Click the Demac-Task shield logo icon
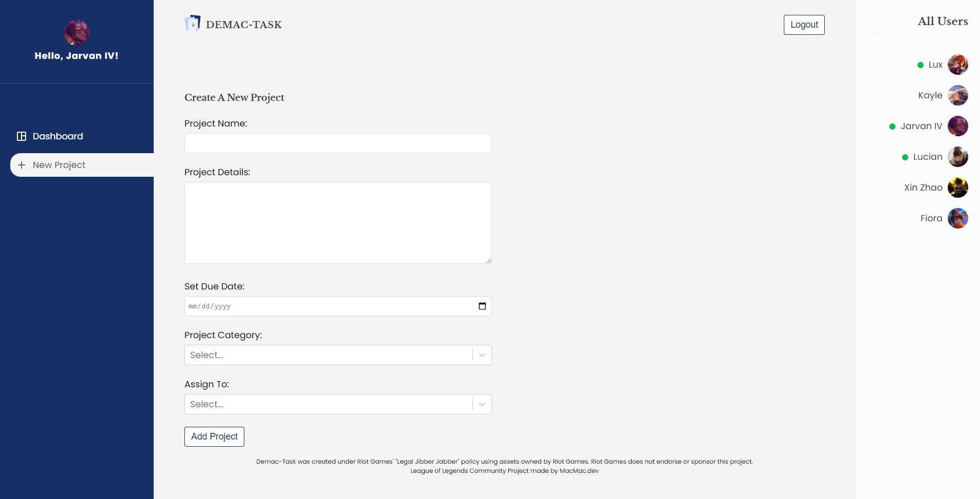Screen dimensions: 980x499 point(193,23)
